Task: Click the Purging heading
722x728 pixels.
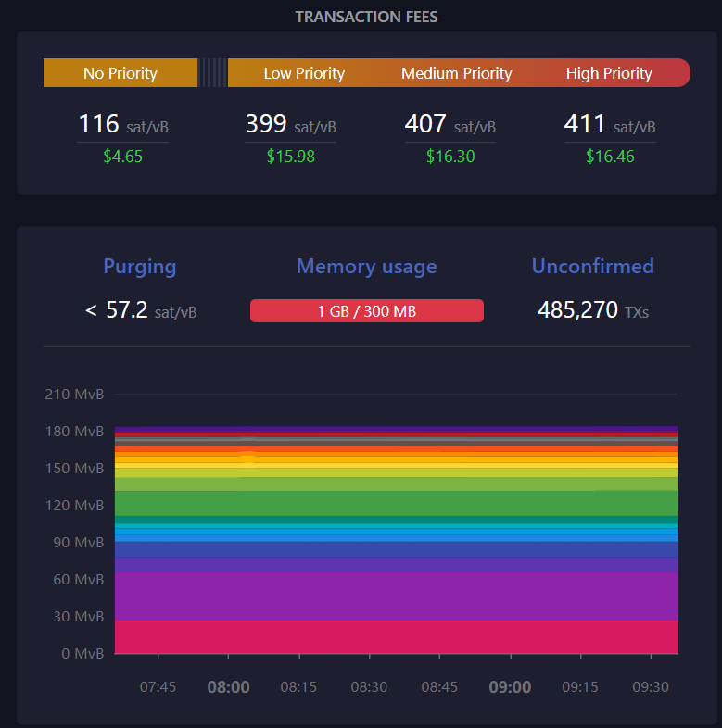Action: 139,267
